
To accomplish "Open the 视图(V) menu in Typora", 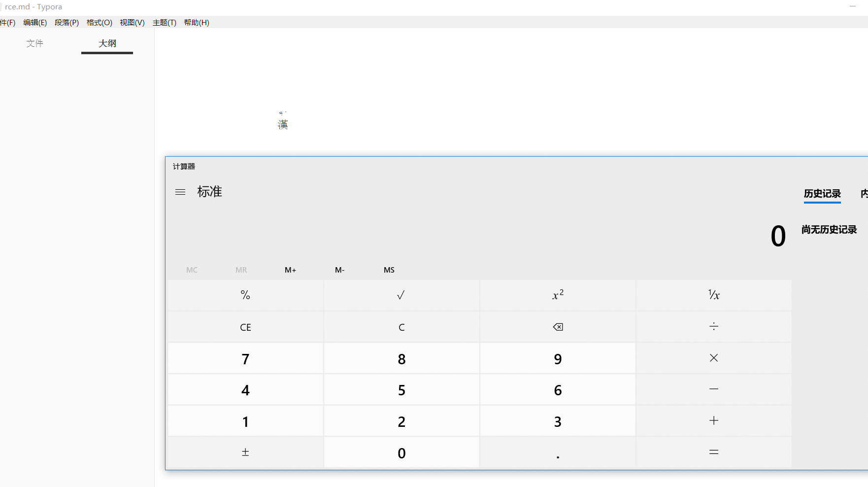I will [132, 22].
